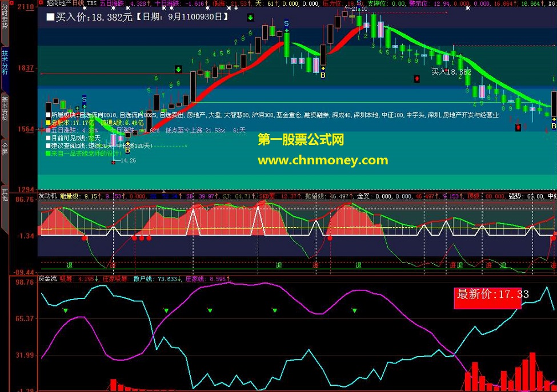Click the S sell marker near 所属板块 text
The image size is (557, 392).
[x=84, y=101]
